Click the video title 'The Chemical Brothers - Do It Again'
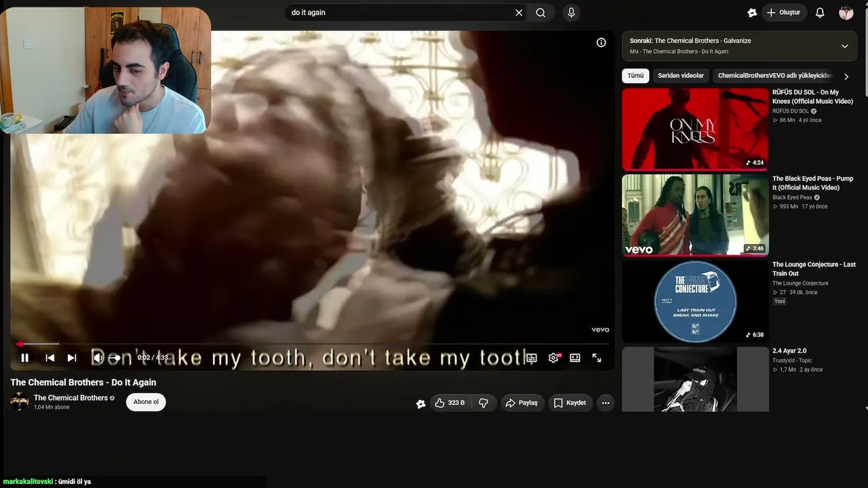The width and height of the screenshot is (868, 488). click(x=83, y=382)
